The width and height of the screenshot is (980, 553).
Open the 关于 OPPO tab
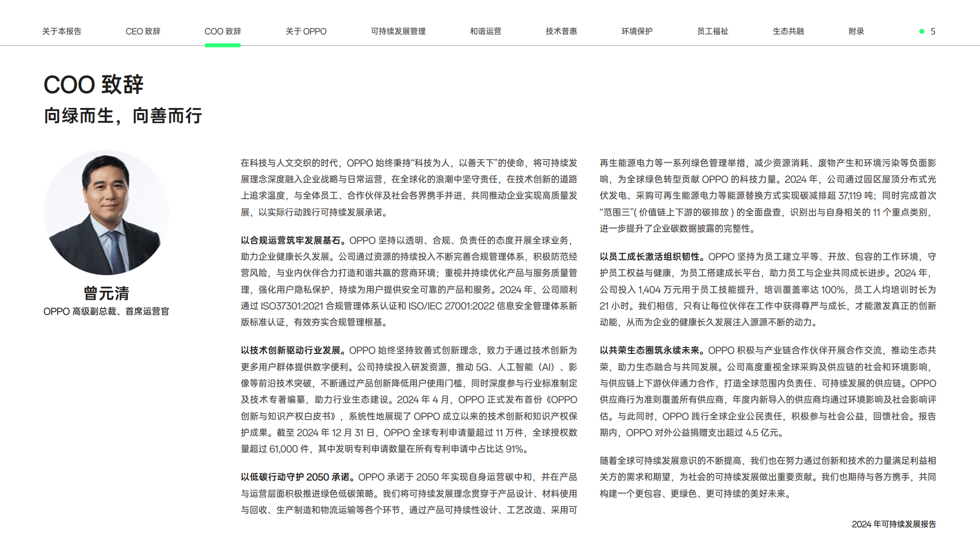306,31
